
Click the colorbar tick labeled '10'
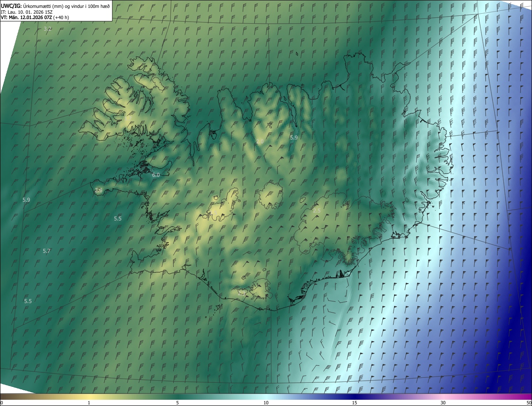pos(266,403)
